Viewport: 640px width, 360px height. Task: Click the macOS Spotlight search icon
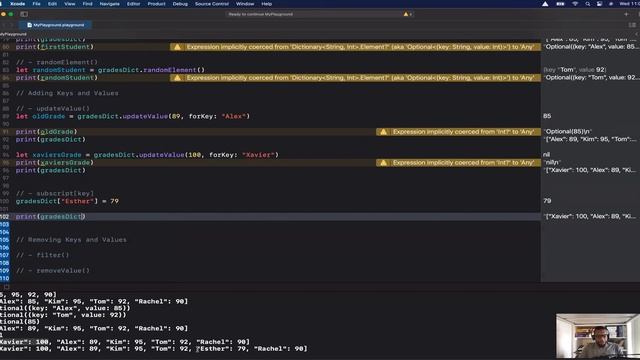(x=587, y=4)
